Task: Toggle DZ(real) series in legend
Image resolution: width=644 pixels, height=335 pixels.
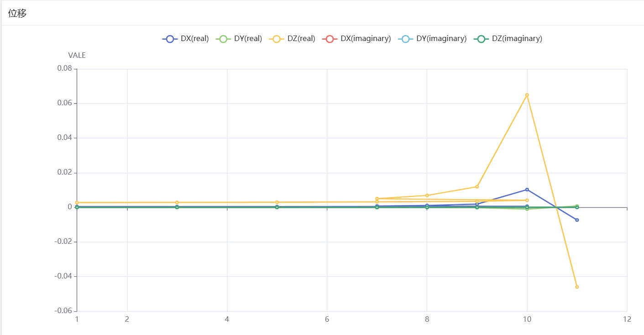Action: pyautogui.click(x=292, y=39)
